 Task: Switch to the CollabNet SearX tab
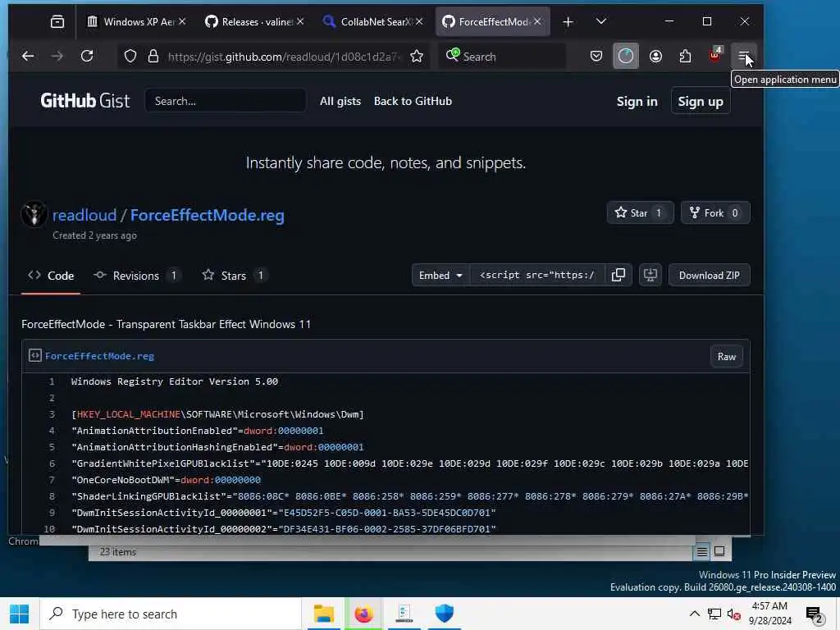tap(373, 21)
